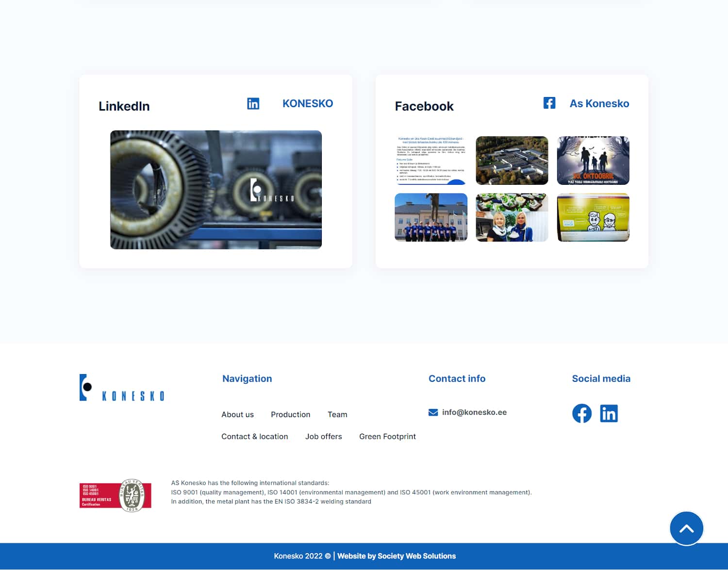
Task: Open the Facebook text announcement post thumbnail
Action: 431,161
